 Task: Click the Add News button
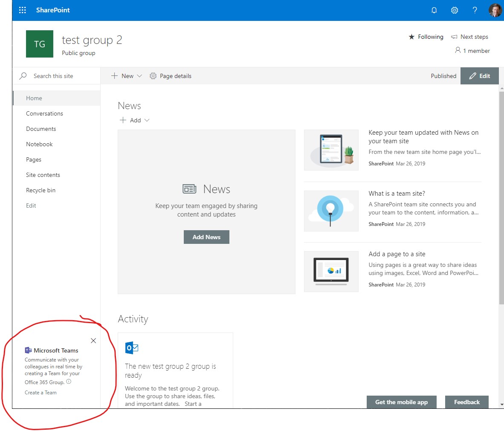(x=206, y=237)
